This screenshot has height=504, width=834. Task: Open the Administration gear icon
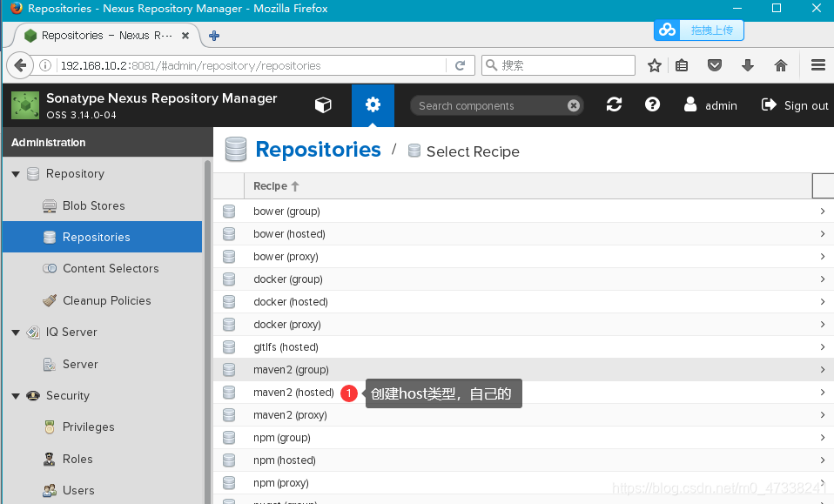click(373, 104)
